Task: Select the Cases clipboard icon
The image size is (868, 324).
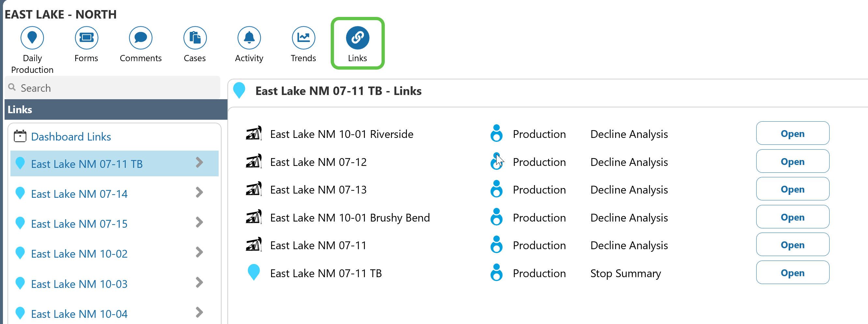Action: [195, 38]
